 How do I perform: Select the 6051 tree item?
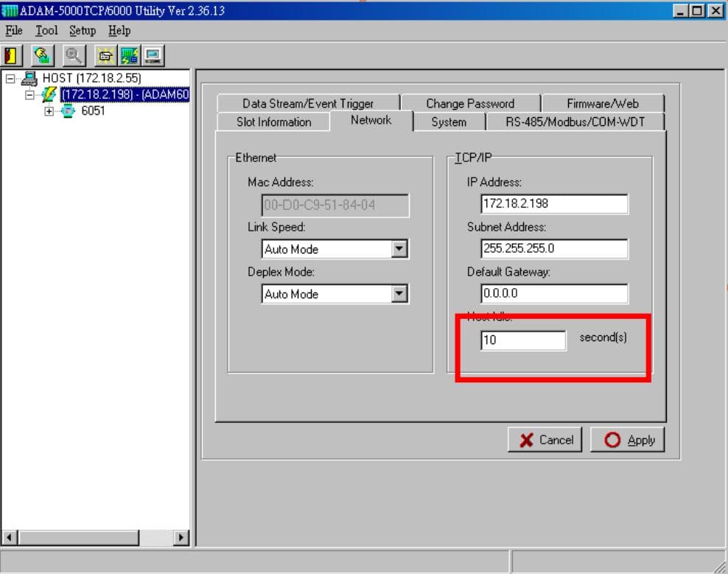pyautogui.click(x=93, y=111)
